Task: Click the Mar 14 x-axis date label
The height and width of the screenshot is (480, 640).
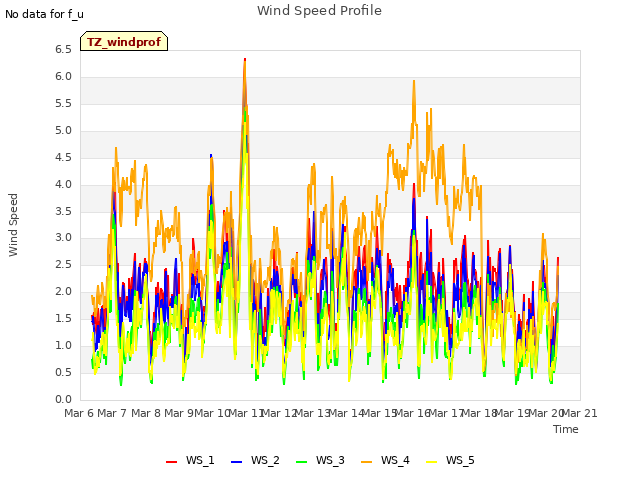Action: 346,413
